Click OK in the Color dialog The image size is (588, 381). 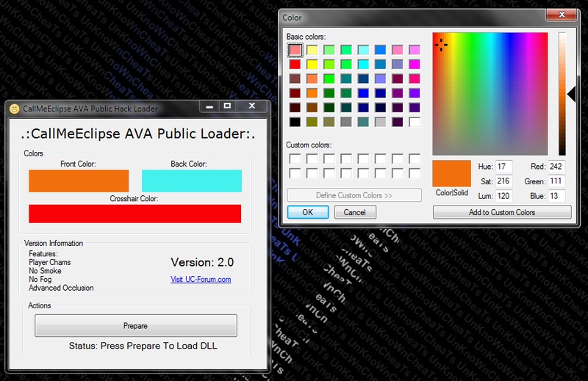click(x=308, y=212)
